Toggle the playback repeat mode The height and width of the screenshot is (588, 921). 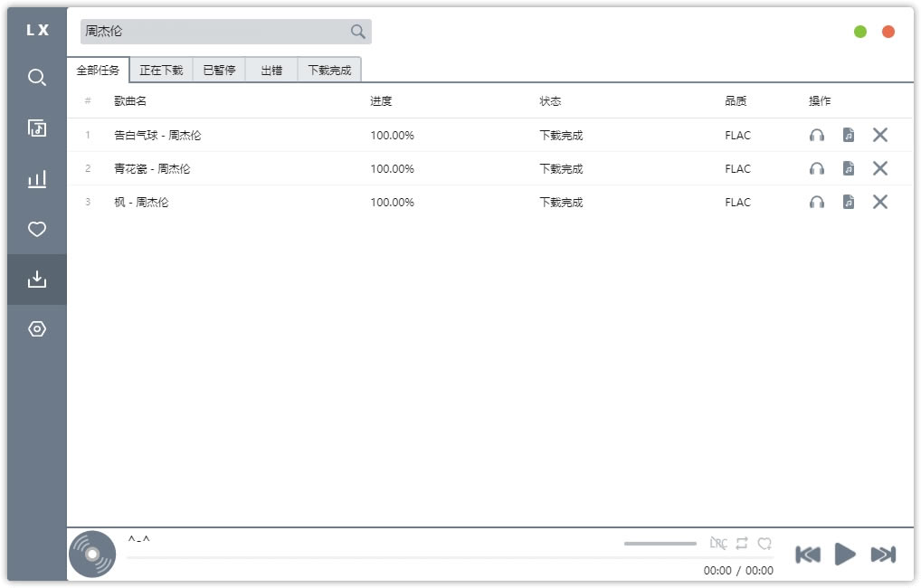tap(742, 543)
